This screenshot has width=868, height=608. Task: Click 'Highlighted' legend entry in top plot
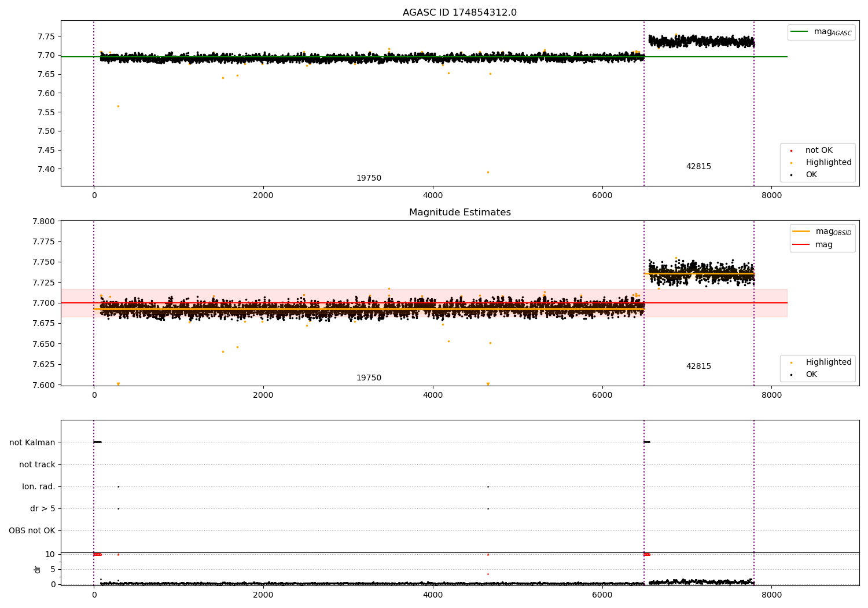tap(828, 163)
